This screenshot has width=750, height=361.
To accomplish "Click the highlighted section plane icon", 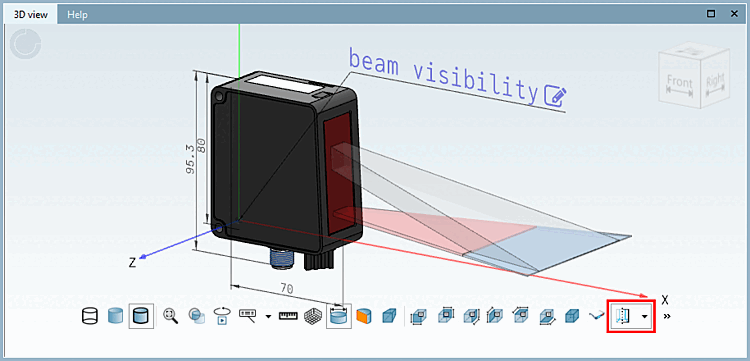I will pyautogui.click(x=624, y=316).
